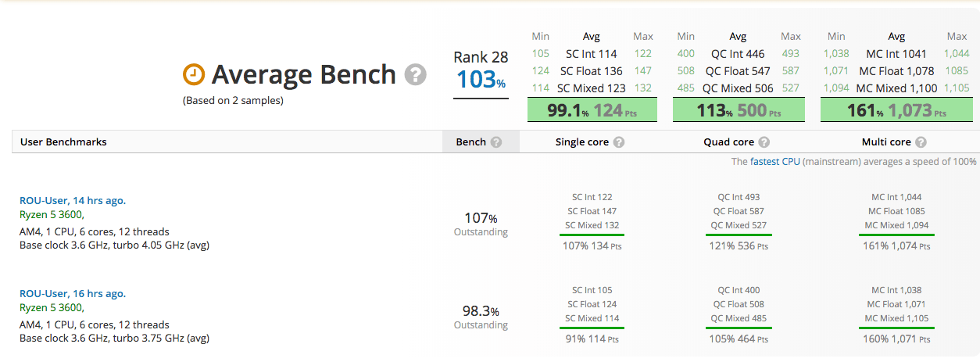Select the green 99.1% 124 Pts single-core box

(592, 110)
